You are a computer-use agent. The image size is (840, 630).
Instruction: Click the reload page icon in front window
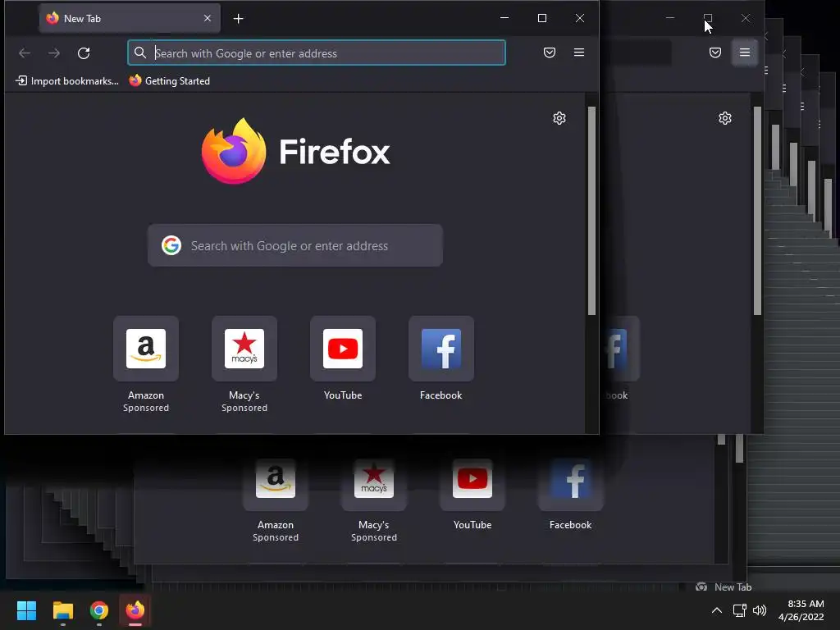pyautogui.click(x=84, y=53)
